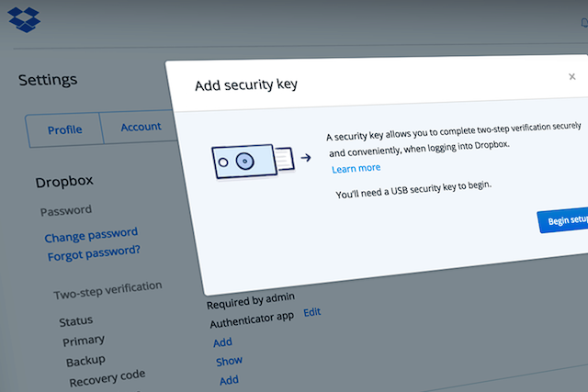Click the arrow next to key illustration
This screenshot has height=392, width=588.
click(306, 157)
